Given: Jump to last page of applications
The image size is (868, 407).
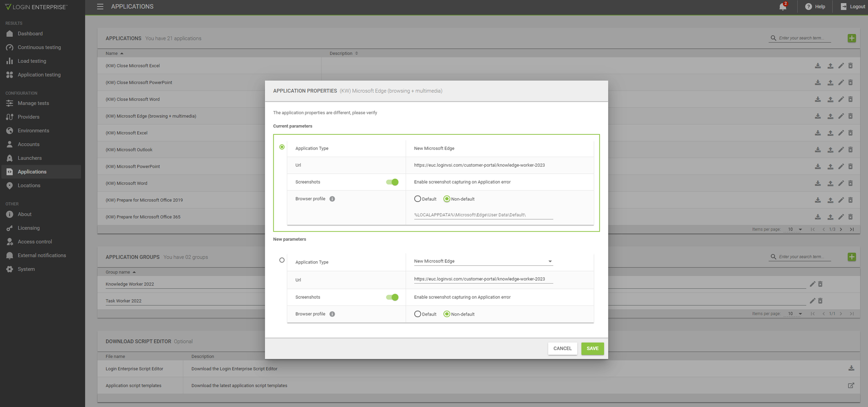Looking at the screenshot, I should click(x=852, y=229).
